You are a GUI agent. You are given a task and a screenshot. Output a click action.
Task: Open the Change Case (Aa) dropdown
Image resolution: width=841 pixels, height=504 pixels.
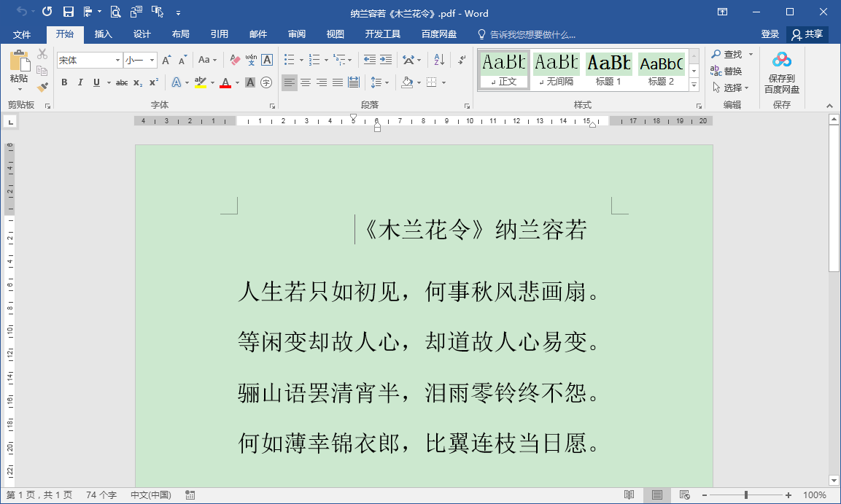pos(207,60)
